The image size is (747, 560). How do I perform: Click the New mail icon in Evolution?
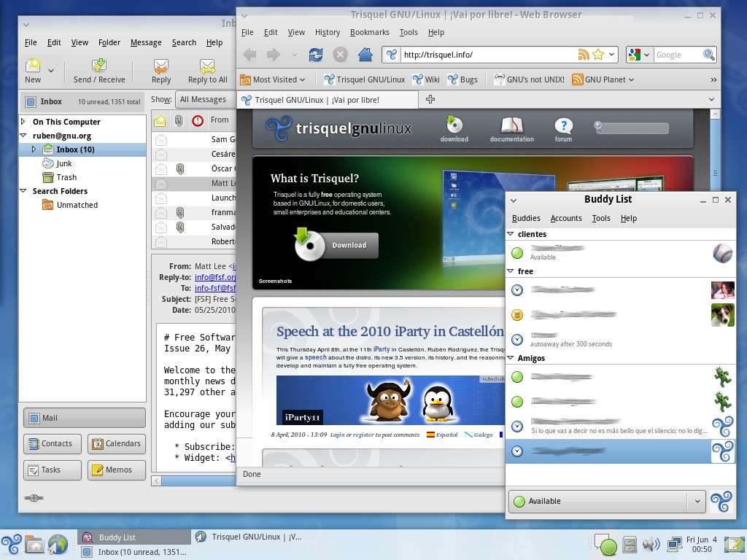(x=33, y=65)
